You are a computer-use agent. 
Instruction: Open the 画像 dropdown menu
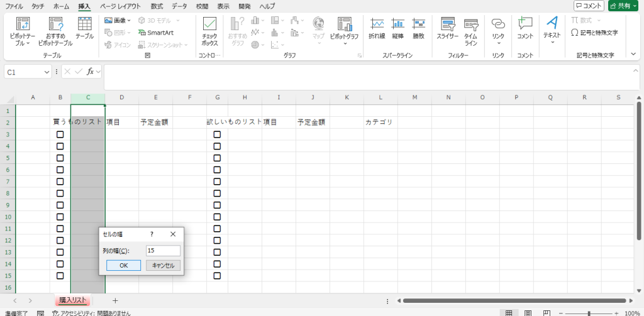[118, 20]
